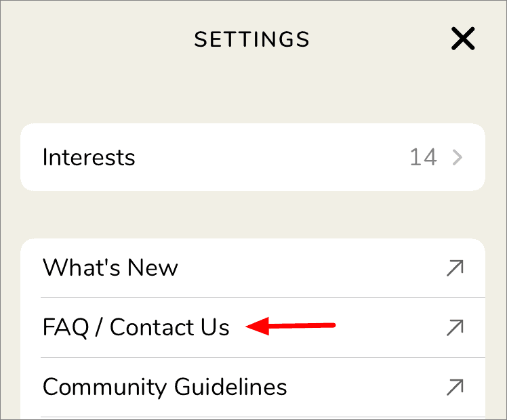Click the Community Guidelines external-link arrow
This screenshot has height=420, width=507.
[454, 387]
